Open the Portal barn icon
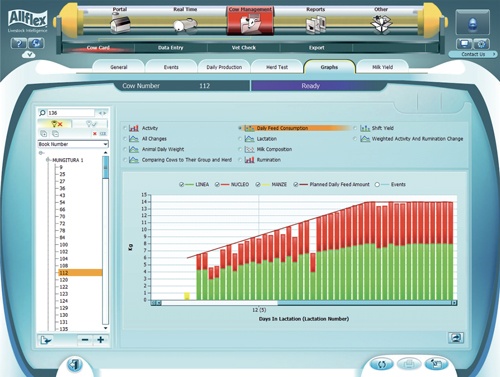The height and width of the screenshot is (377, 500). [x=120, y=24]
